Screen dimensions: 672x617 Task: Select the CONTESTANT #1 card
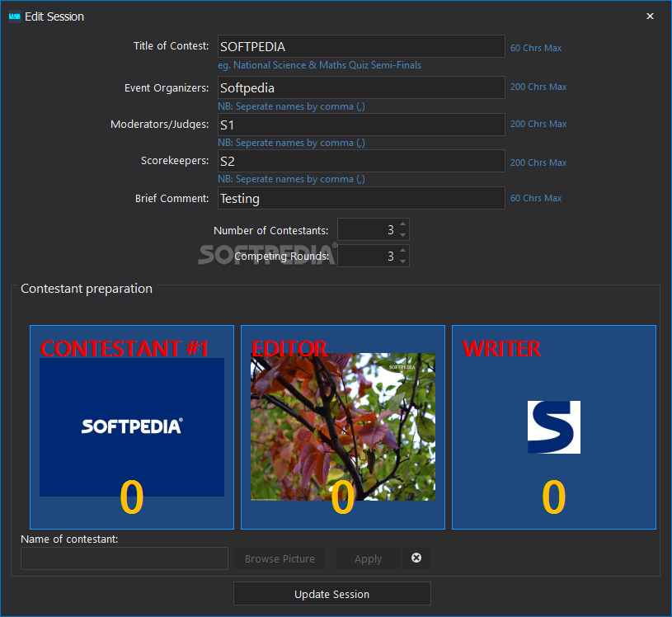point(132,427)
